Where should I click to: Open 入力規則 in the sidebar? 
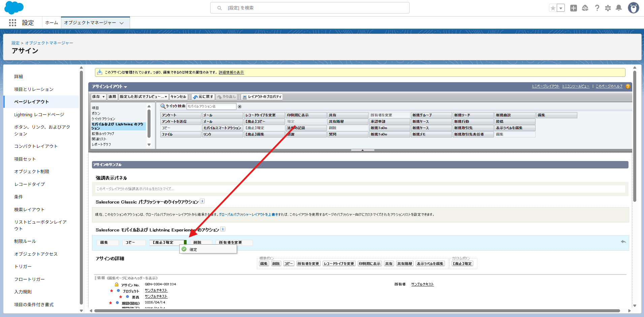click(x=23, y=292)
